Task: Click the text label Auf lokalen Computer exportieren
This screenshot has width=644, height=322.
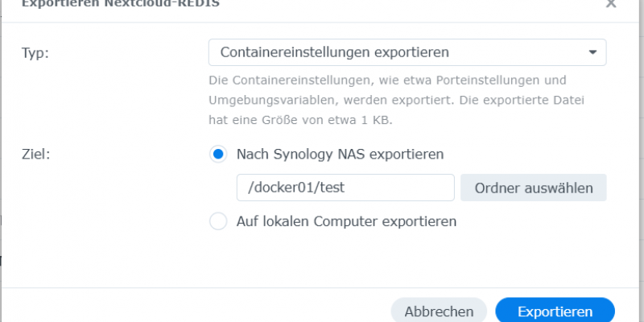Action: tap(346, 221)
